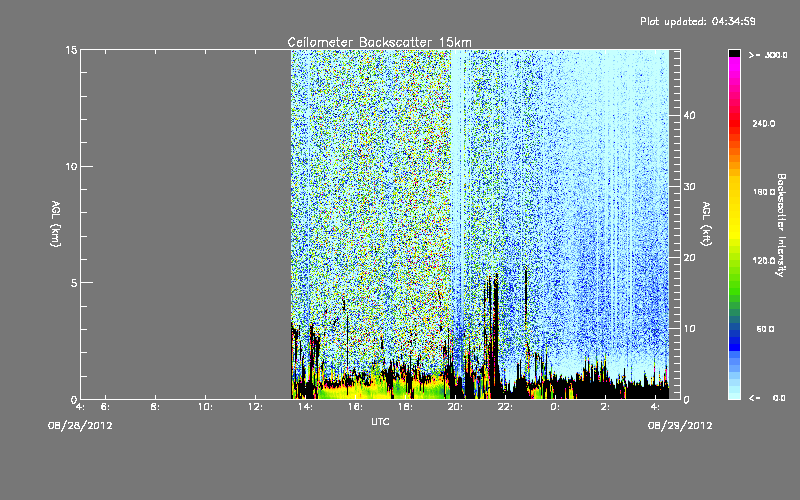Click the 'Backscatter Intensity' colorbar label
The image size is (800, 500).
pos(780,225)
